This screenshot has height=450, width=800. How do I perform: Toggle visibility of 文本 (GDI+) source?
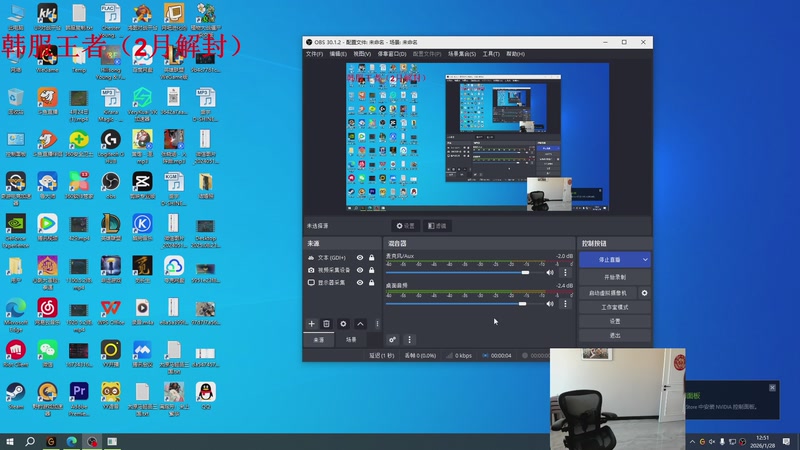coord(360,258)
